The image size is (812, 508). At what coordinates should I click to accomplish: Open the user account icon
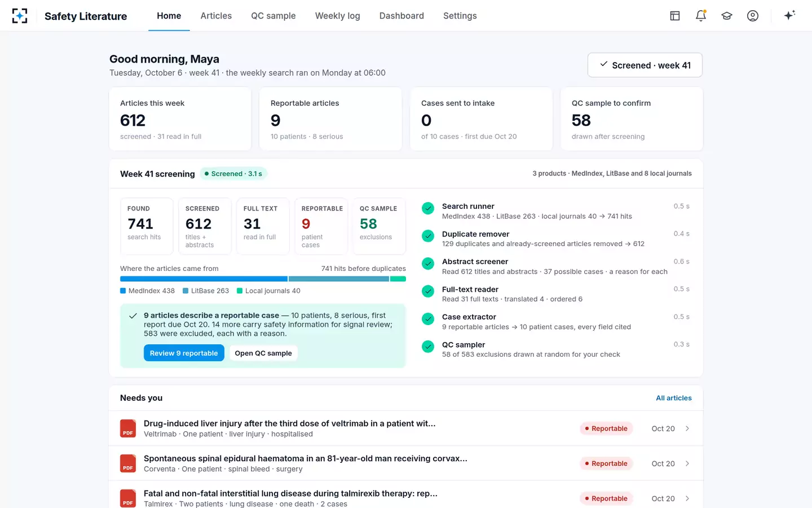coord(753,16)
